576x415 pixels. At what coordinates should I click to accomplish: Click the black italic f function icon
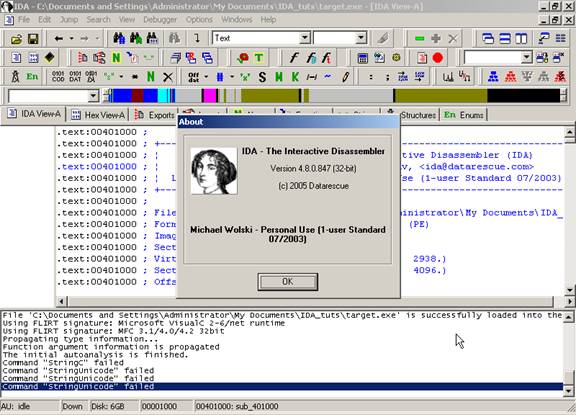(294, 57)
